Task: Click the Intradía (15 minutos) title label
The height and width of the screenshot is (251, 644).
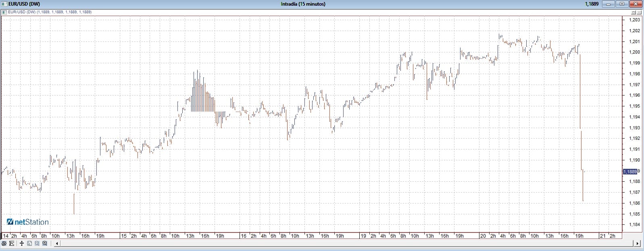Action: [x=303, y=4]
